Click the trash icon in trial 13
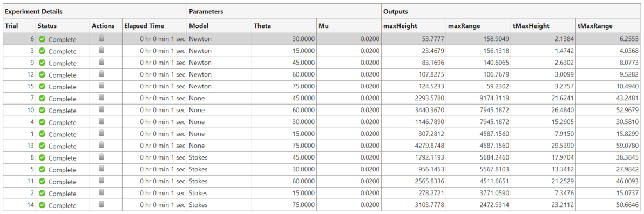Viewport: 644px width, 214px height. 101,146
